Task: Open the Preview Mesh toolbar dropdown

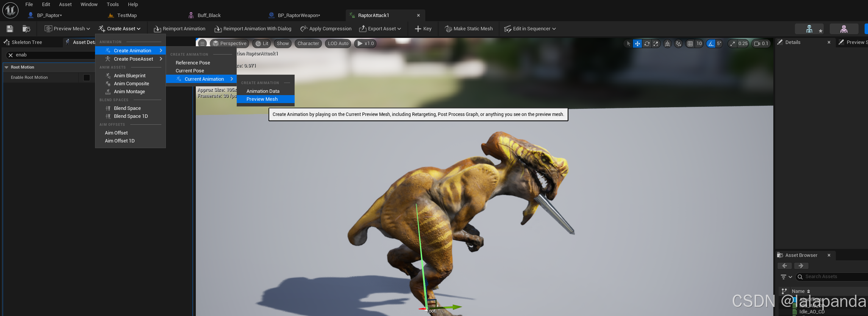Action: (67, 29)
